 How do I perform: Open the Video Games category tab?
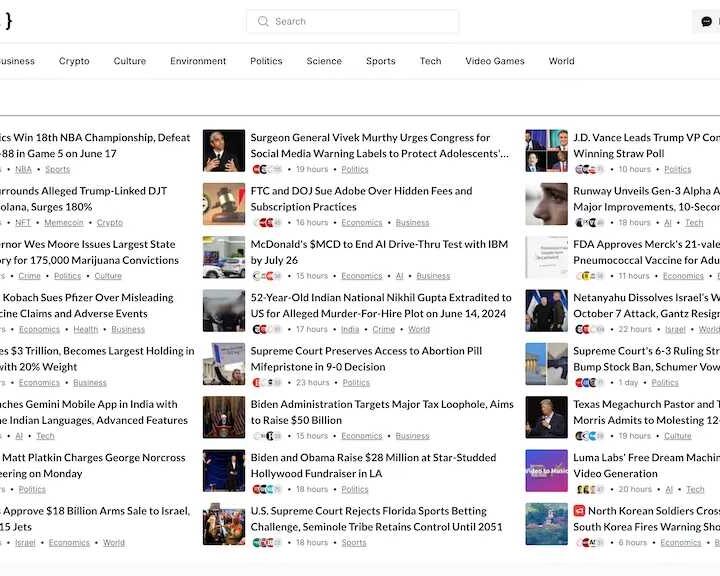point(494,61)
